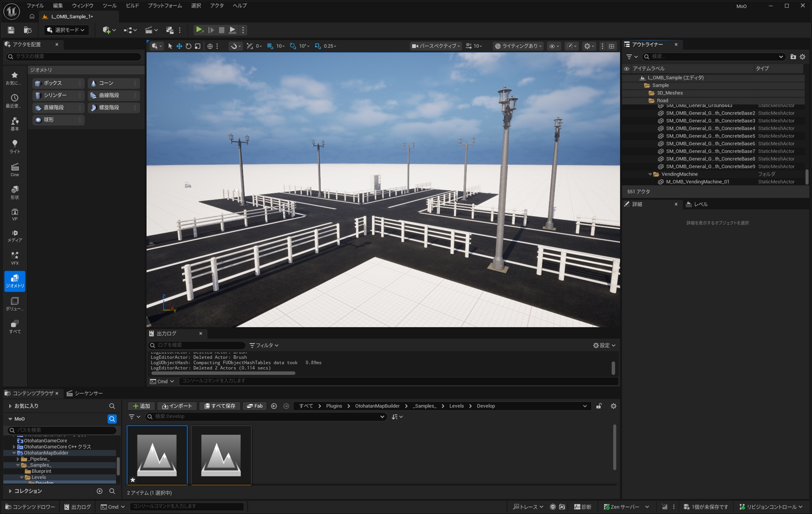
Task: Toggle scale snapping icon in viewport toolbar
Action: (x=318, y=46)
